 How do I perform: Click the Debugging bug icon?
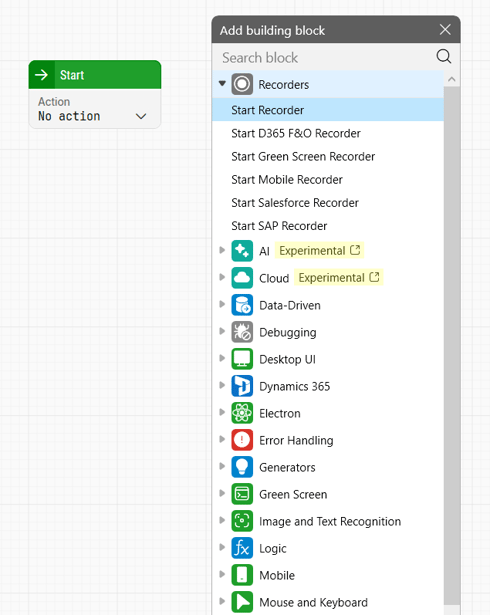pos(242,332)
